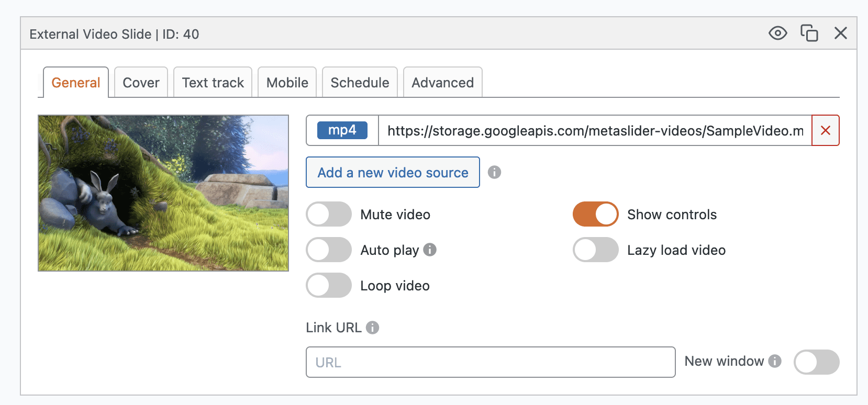Enable Loop video toggle
This screenshot has width=868, height=405.
(329, 285)
